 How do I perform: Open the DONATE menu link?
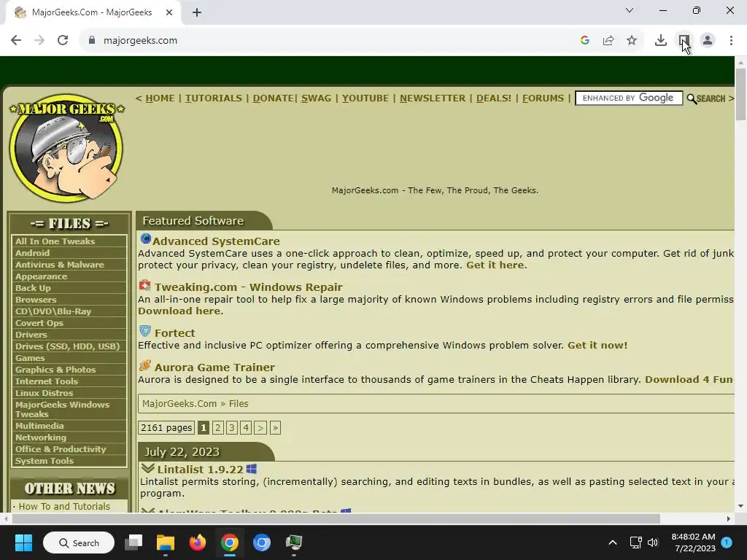[x=274, y=98]
